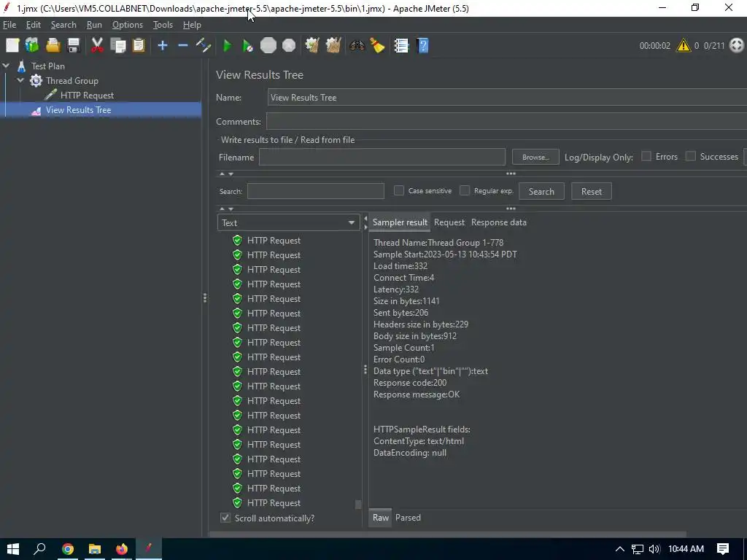Open the Text renderer dropdown
This screenshot has height=560, width=747.
[x=289, y=222]
